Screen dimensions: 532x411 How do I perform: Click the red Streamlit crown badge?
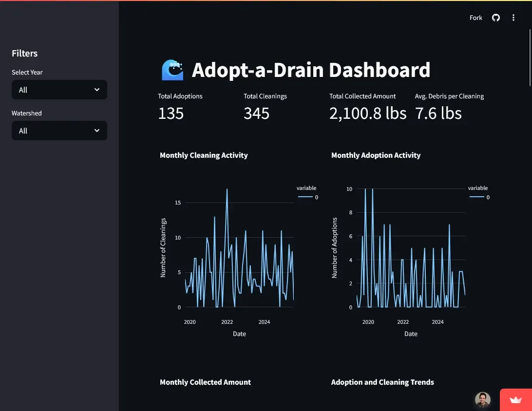(515, 400)
